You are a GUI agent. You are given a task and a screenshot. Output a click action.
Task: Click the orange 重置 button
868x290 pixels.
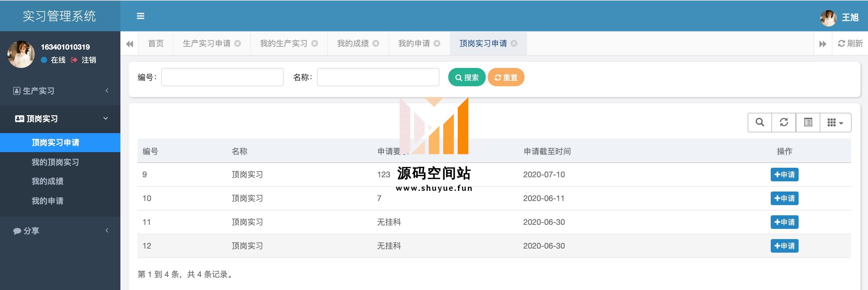(506, 77)
